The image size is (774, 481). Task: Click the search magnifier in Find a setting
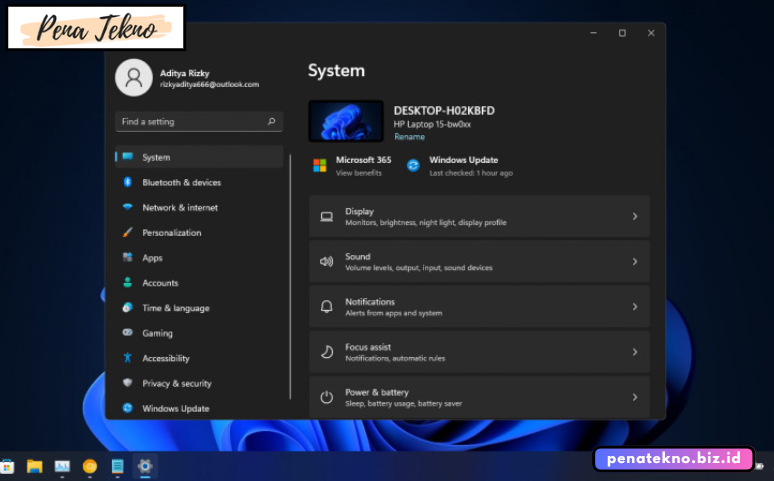point(271,121)
